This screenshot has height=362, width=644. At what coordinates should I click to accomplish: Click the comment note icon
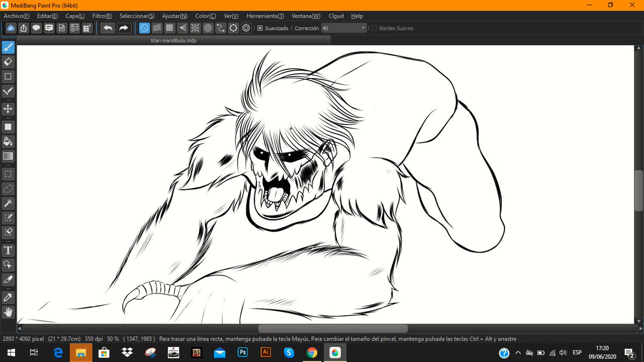[x=49, y=28]
